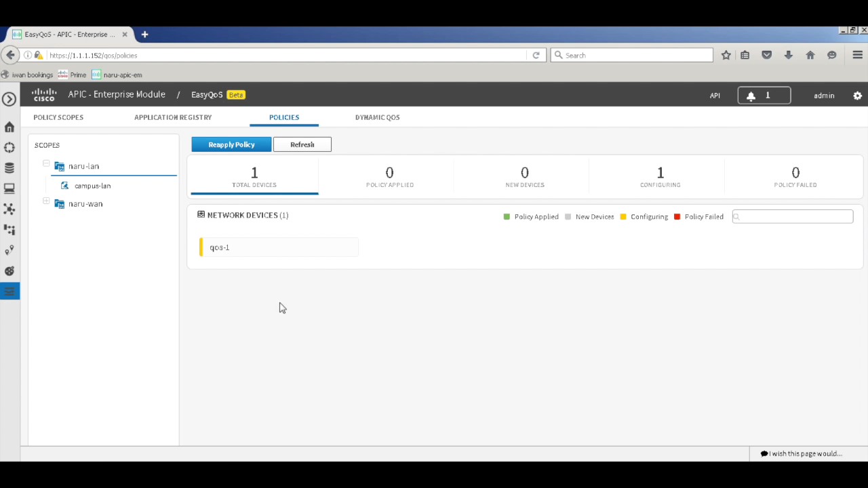Reload the page with the refresh icon
This screenshot has height=488, width=868.
tap(536, 55)
